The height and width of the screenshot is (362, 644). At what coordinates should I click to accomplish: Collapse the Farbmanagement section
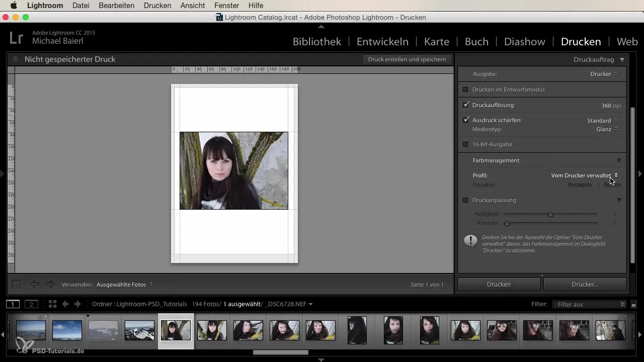tap(619, 160)
